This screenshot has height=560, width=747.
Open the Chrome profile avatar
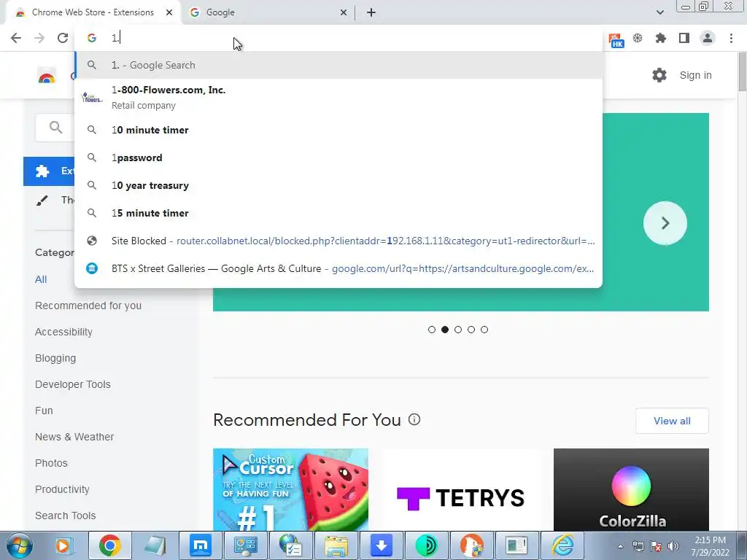708,38
